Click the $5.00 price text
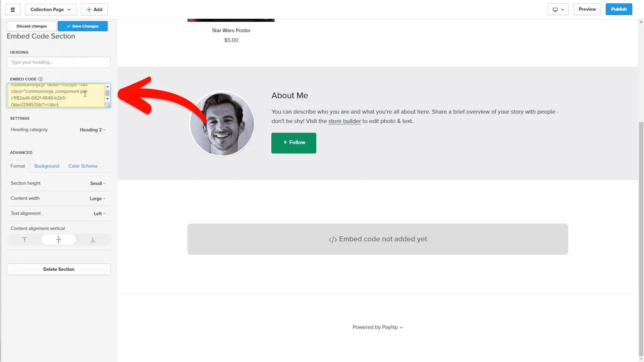This screenshot has height=362, width=644. (231, 40)
